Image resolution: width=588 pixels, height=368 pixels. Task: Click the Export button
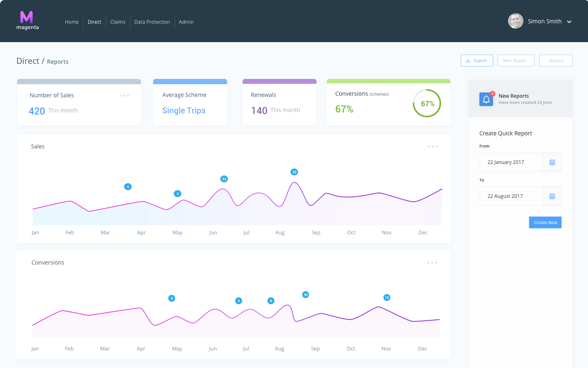point(477,61)
